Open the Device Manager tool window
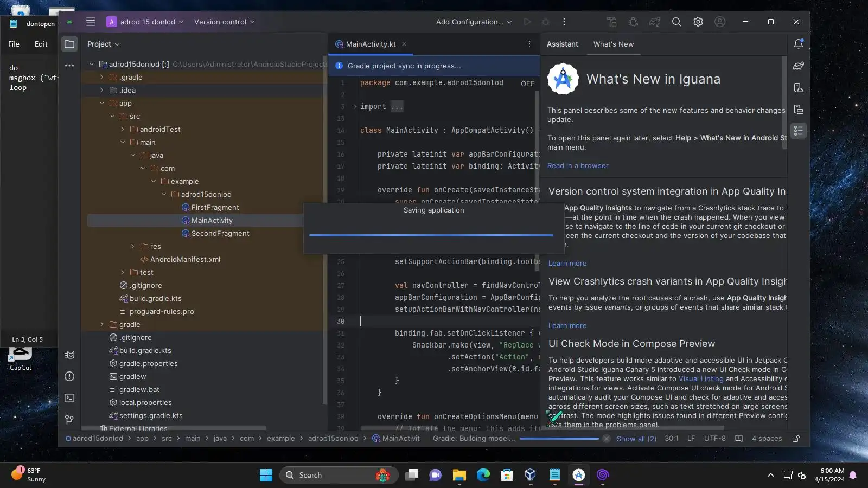Viewport: 868px width, 488px height. point(799,87)
